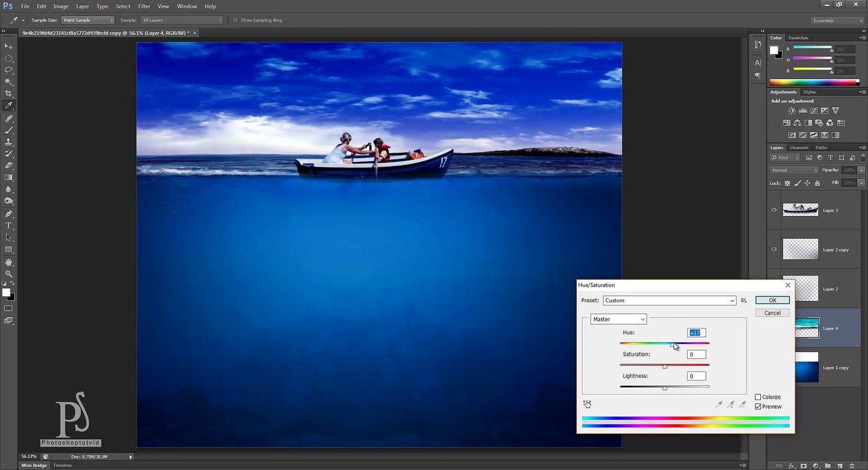Add a Brightness/Contrast adjustment
Screen dimensions: 868x470
point(792,111)
